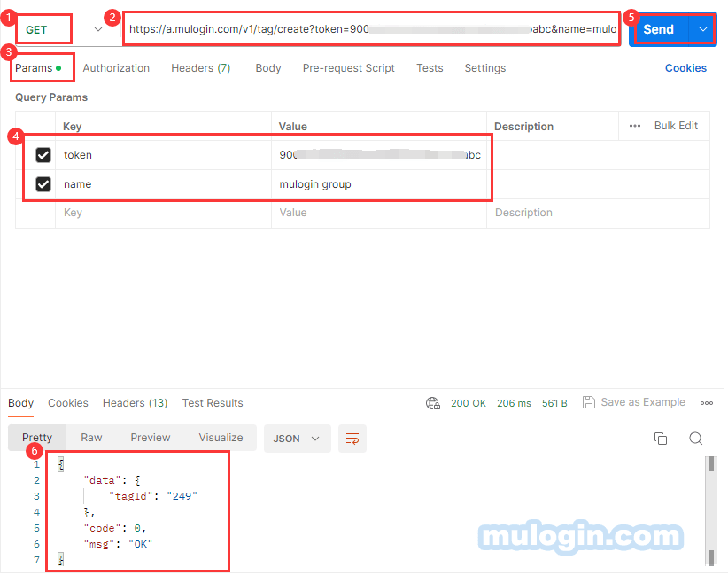Click the "tagId": "249" line

point(152,496)
